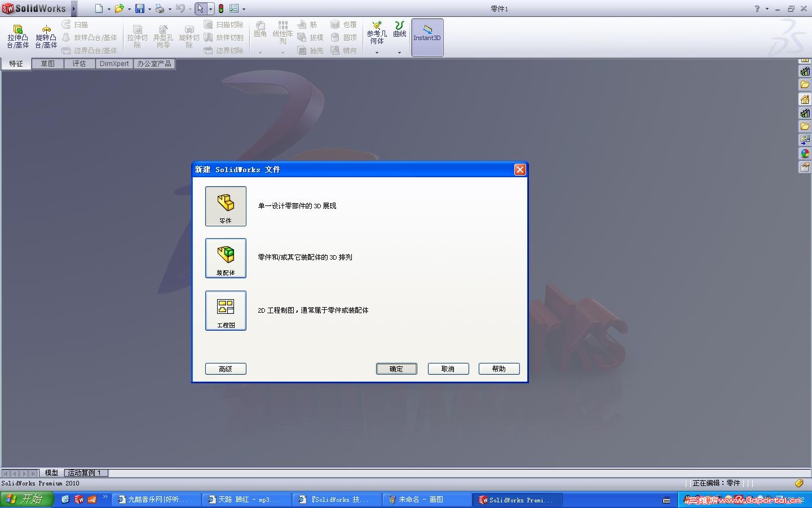Click 线性阵列 linear pattern tool
The image size is (812, 508).
pos(283,33)
